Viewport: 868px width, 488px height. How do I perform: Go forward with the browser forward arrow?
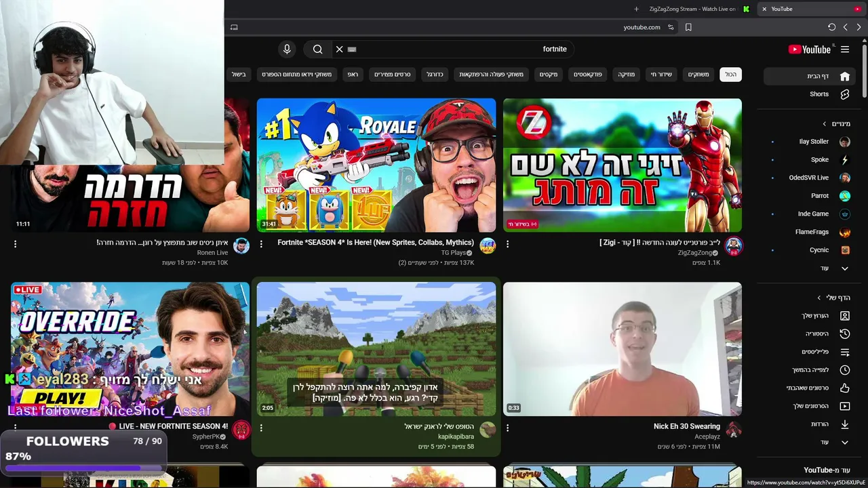click(859, 27)
